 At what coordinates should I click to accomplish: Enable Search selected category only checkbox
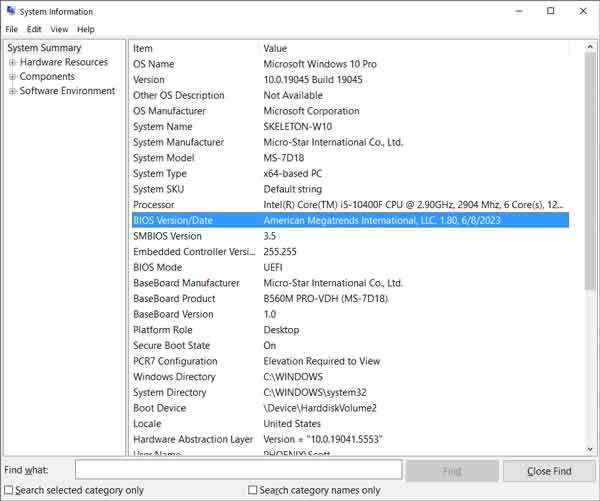pos(8,490)
